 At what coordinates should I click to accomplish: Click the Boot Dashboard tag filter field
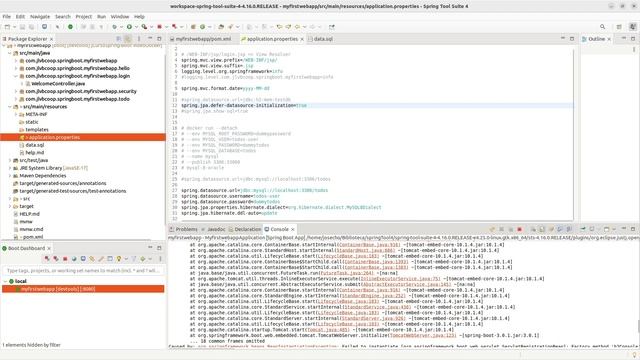[x=83, y=271]
